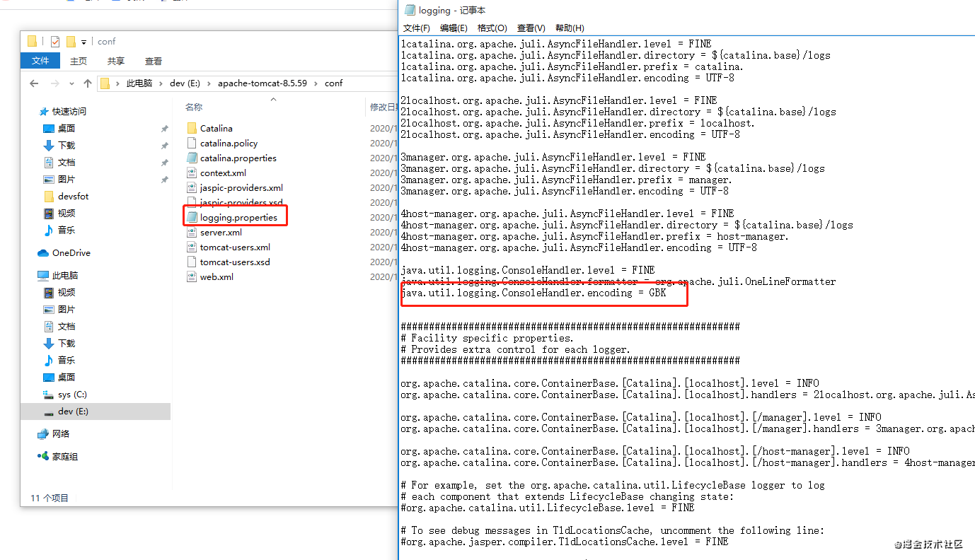The height and width of the screenshot is (560, 975).
Task: Click the 家庭组 homegroup icon
Action: coord(43,456)
